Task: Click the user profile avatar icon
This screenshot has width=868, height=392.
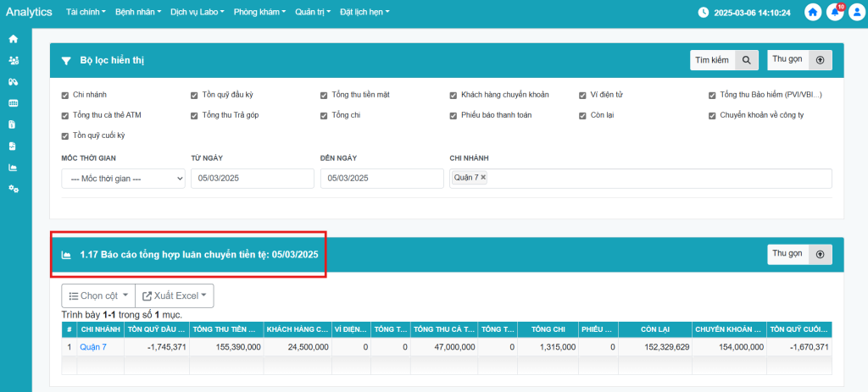Action: point(856,13)
